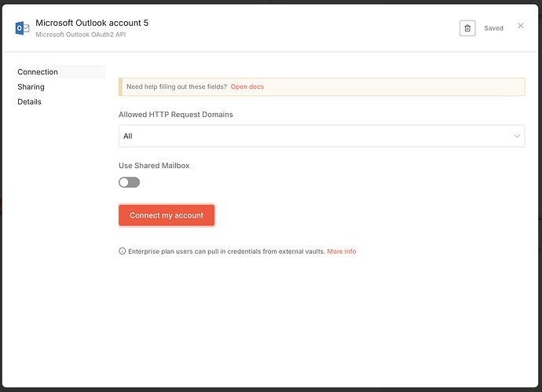Go to the Details tab
This screenshot has height=392, width=542.
pyautogui.click(x=30, y=102)
